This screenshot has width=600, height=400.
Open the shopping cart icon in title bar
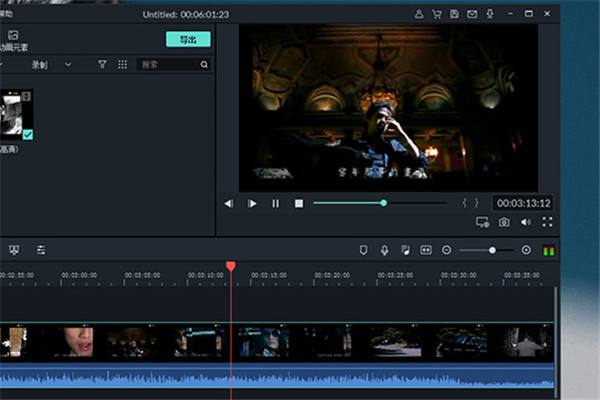438,15
